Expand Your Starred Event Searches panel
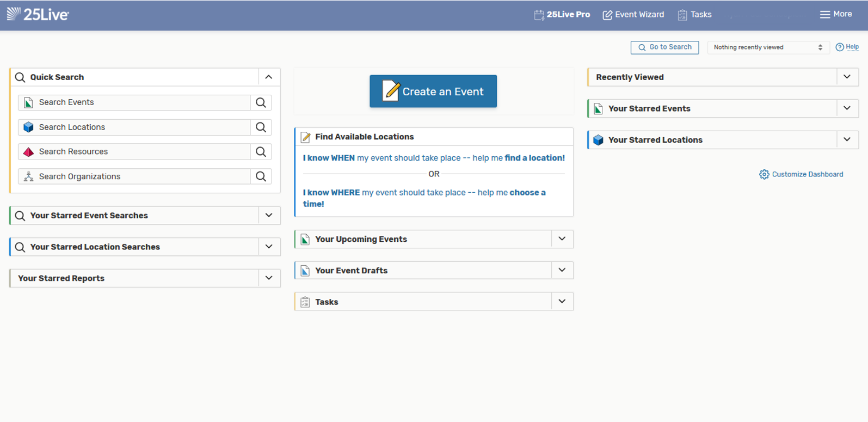Viewport: 868px width, 422px height. 269,216
